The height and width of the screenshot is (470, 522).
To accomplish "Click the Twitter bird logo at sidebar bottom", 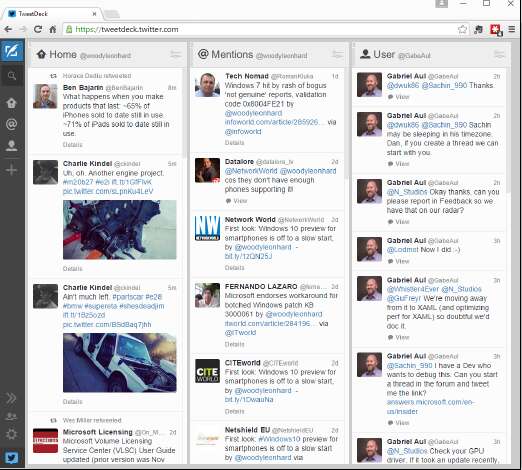I will click(12, 457).
